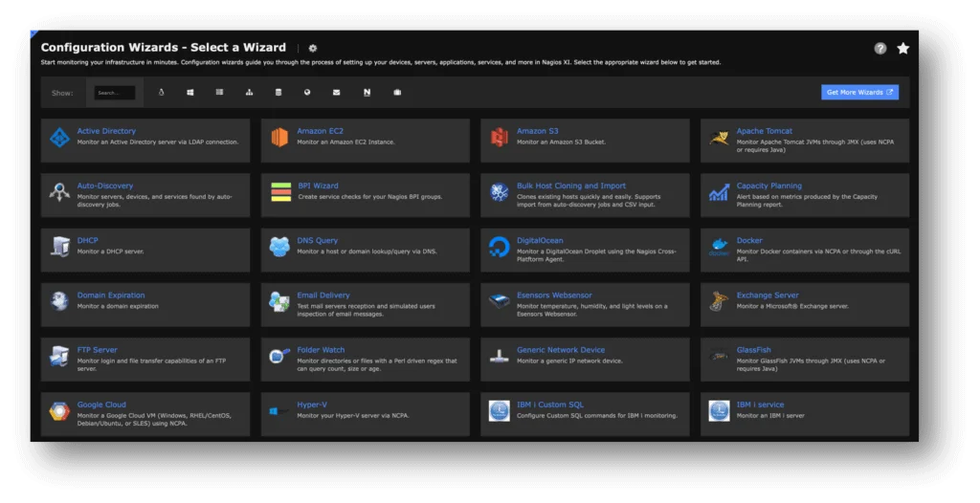Launch the Hyper-V wizard link
The height and width of the screenshot is (503, 980).
click(312, 405)
